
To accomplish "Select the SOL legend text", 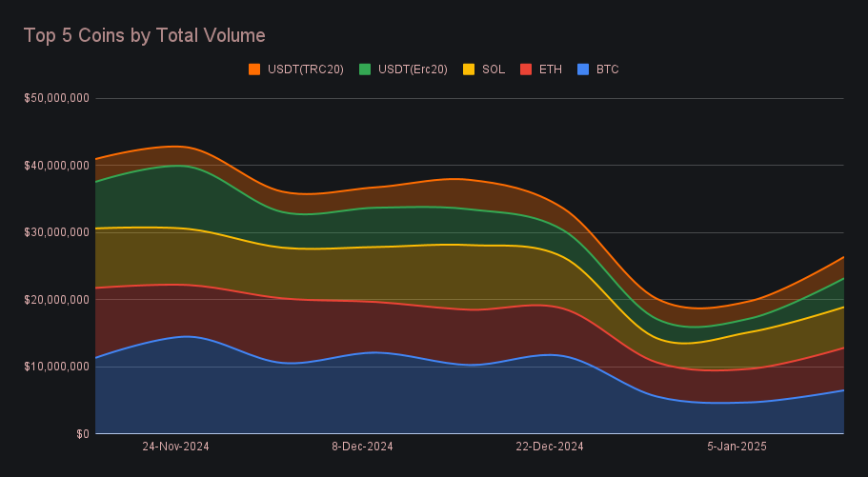I will coord(494,70).
